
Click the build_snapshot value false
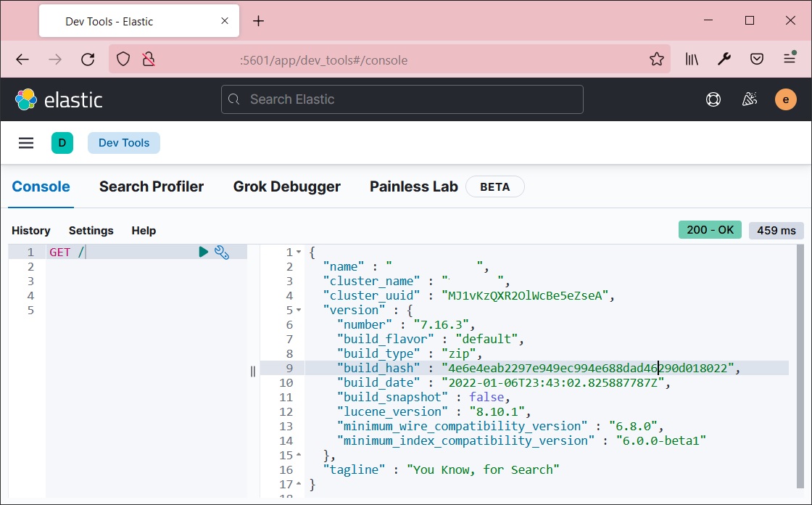tap(486, 398)
